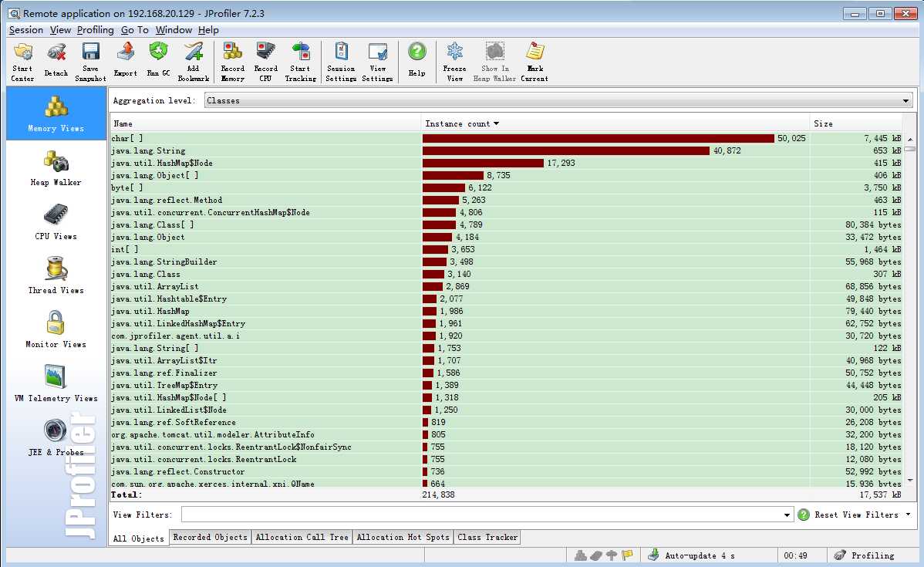Sort by the Size column header
Viewport: 924px width, 567px height.
coord(856,123)
